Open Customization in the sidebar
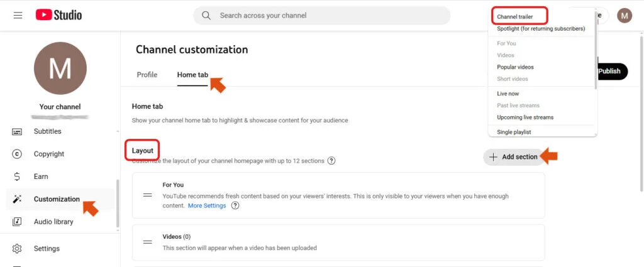Viewport: 644px width, 267px height. pos(57,199)
